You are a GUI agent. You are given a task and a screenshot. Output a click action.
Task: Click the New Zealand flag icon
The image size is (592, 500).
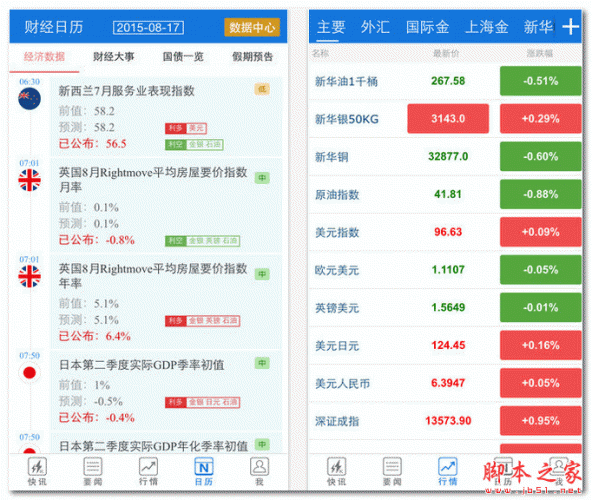(x=29, y=99)
